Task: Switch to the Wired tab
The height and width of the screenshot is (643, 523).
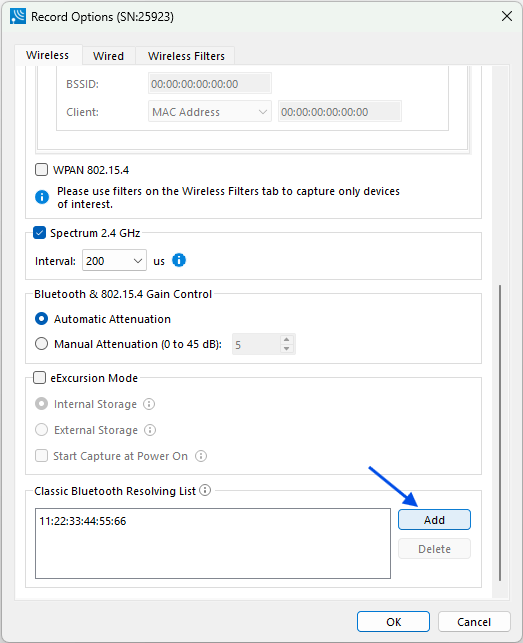Action: coord(108,56)
